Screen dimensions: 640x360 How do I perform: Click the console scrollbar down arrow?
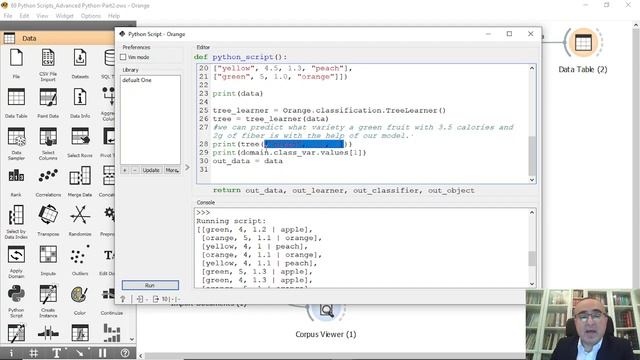(x=531, y=284)
